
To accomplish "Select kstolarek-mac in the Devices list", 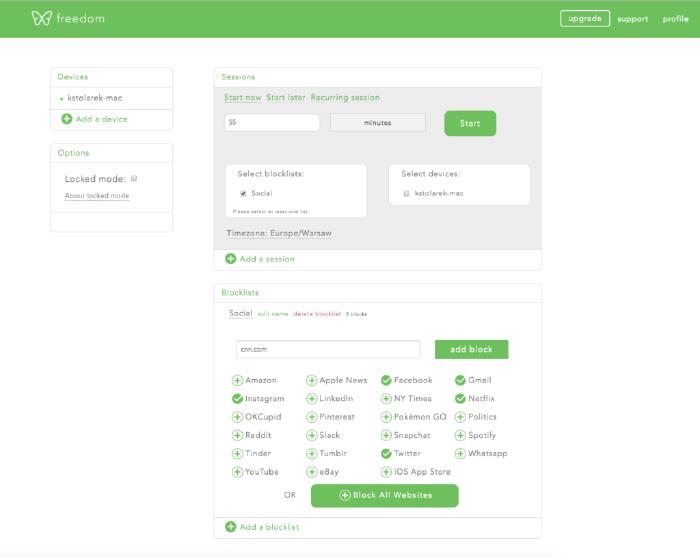I will pyautogui.click(x=95, y=98).
